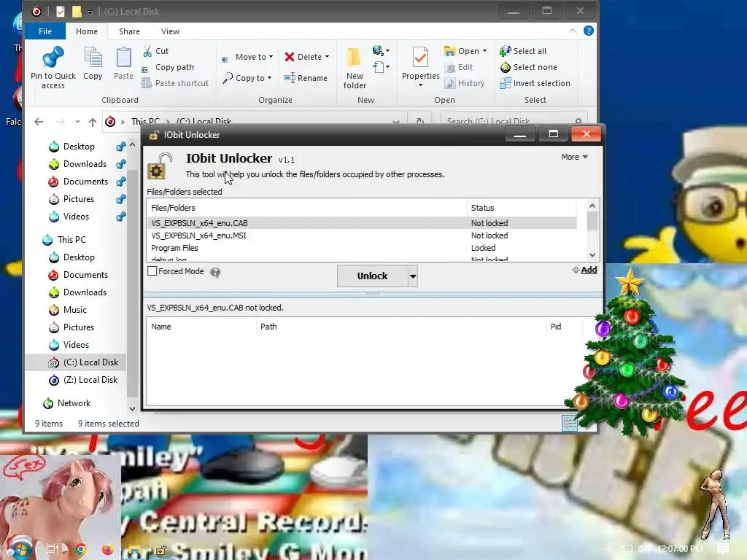Click the Forced Mode help icon
The width and height of the screenshot is (747, 560).
click(x=215, y=273)
